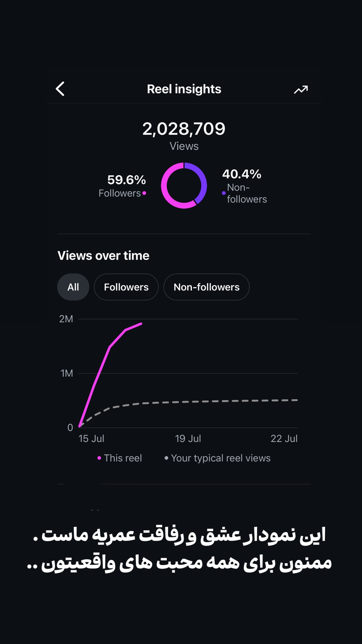Open the trending arrow icon top right
The height and width of the screenshot is (644, 362).
[301, 89]
